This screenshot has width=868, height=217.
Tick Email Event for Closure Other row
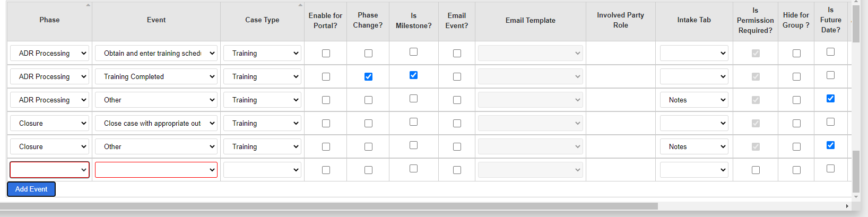tap(457, 146)
